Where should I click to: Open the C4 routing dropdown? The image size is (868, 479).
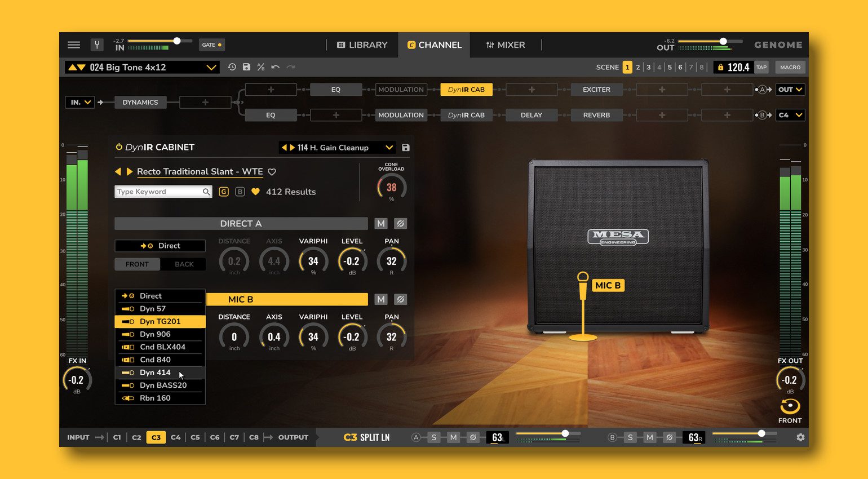[791, 115]
